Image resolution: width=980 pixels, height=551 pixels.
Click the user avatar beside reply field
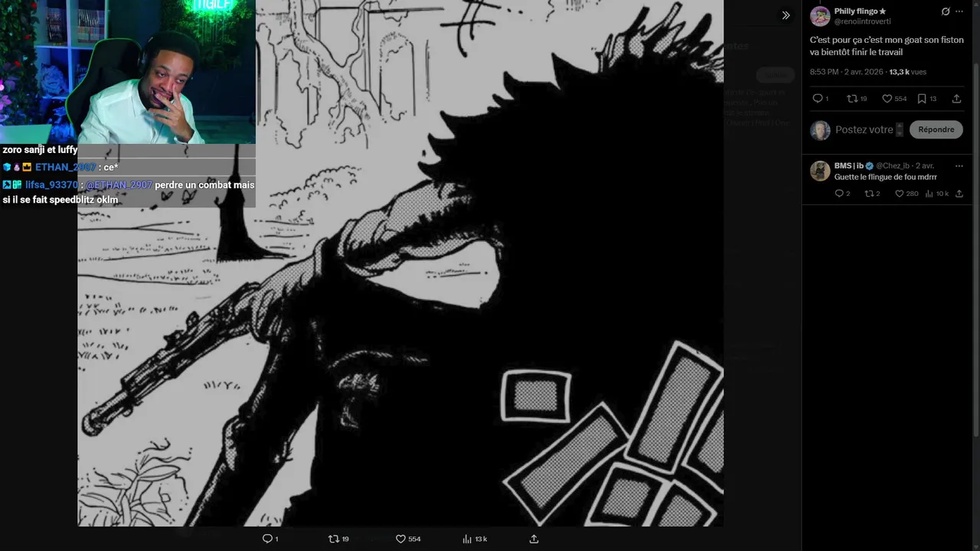pyautogui.click(x=820, y=130)
